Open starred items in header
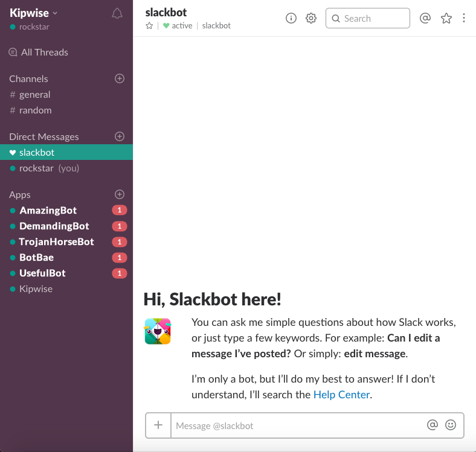 tap(446, 18)
